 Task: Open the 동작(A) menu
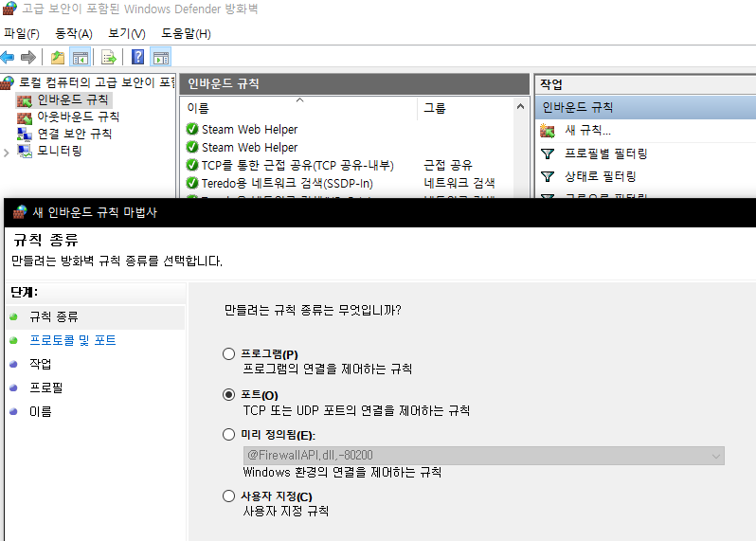pos(73,33)
